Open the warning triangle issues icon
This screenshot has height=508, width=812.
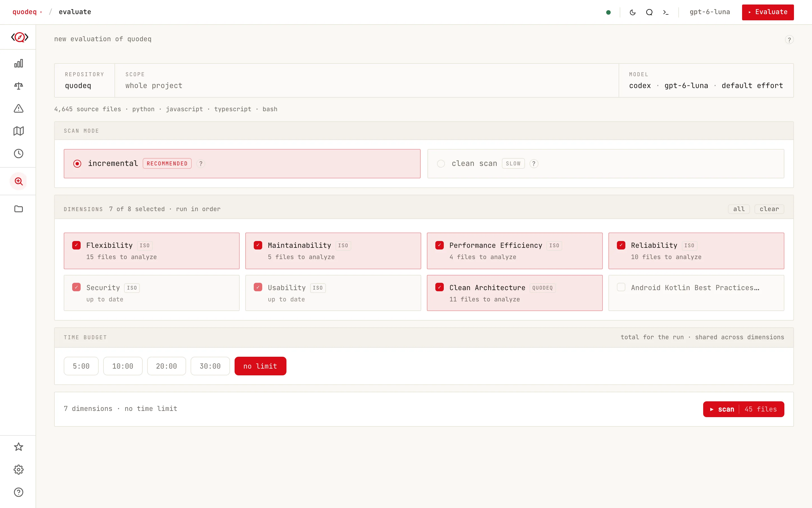tap(18, 109)
